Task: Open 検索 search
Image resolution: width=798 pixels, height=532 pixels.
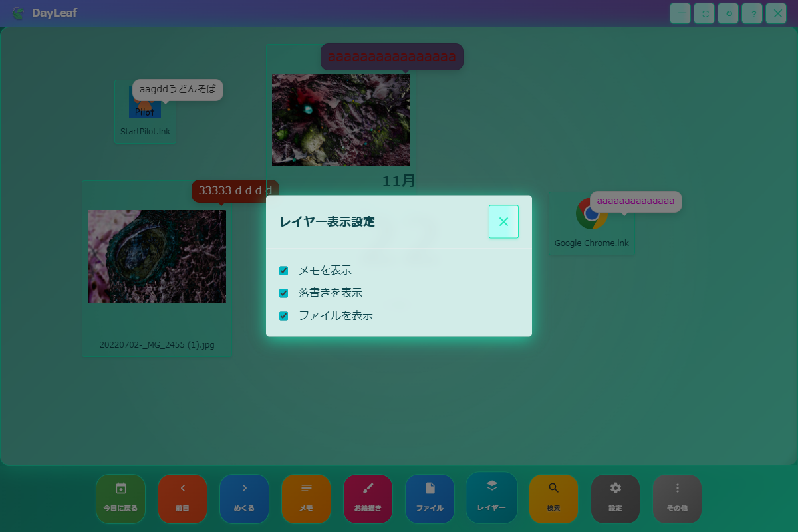Action: [553, 499]
